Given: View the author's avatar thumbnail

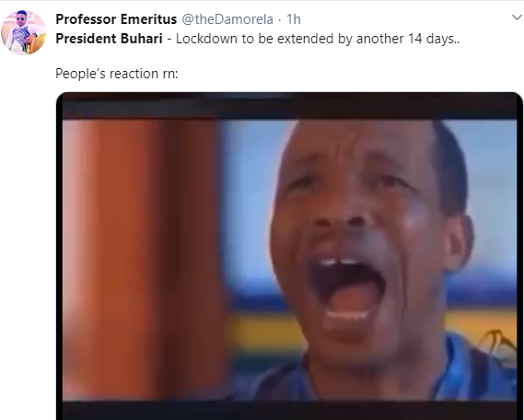Looking at the screenshot, I should click(x=23, y=32).
